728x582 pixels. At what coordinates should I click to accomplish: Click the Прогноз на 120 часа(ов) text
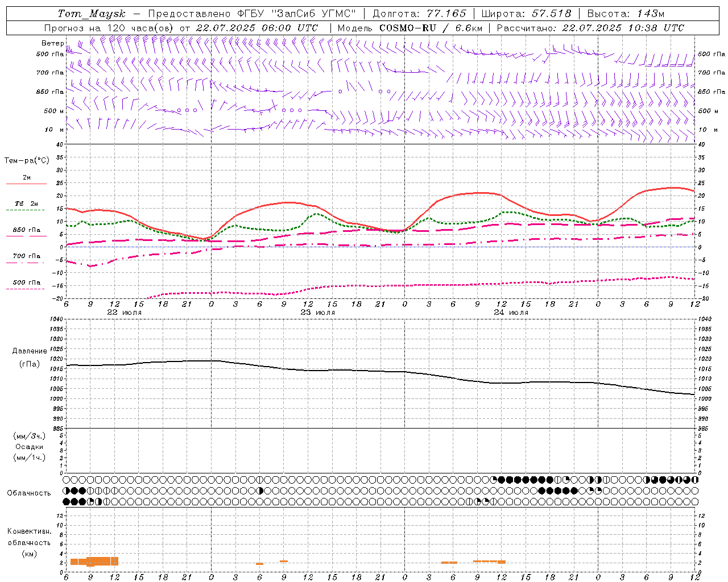pos(109,28)
